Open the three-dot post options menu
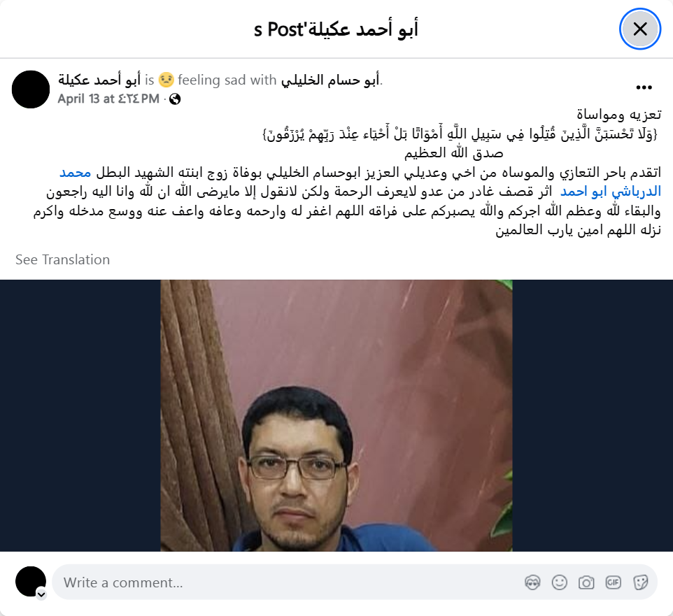Image resolution: width=673 pixels, height=616 pixels. (x=644, y=87)
